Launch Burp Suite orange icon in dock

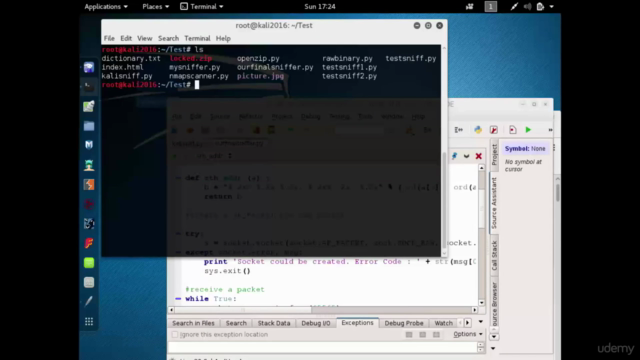point(89,184)
